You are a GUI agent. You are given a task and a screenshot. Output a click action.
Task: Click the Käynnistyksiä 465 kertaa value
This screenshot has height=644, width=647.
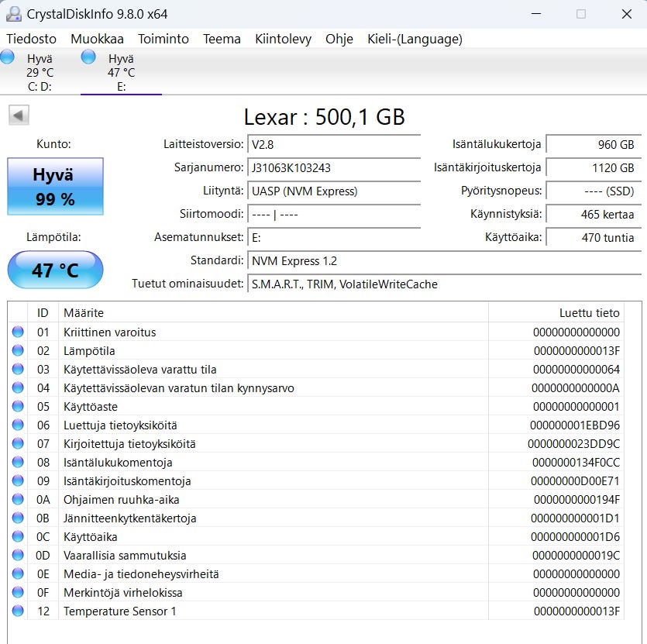click(594, 214)
